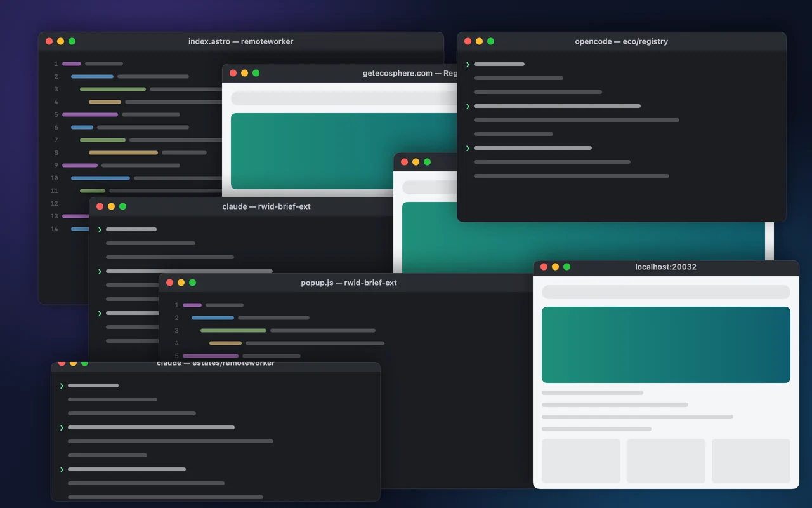Maximize the index.astro editor window
Screen dimensions: 812x508
[72, 41]
